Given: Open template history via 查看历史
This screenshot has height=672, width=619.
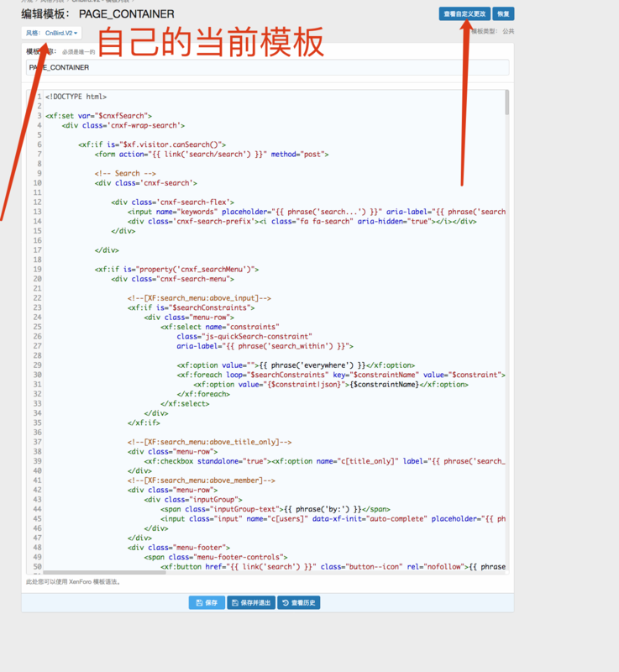Looking at the screenshot, I should 298,602.
